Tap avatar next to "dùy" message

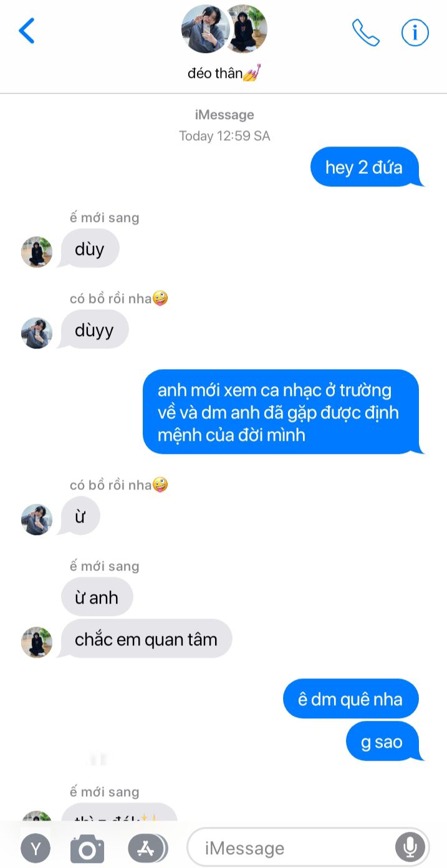click(x=37, y=252)
